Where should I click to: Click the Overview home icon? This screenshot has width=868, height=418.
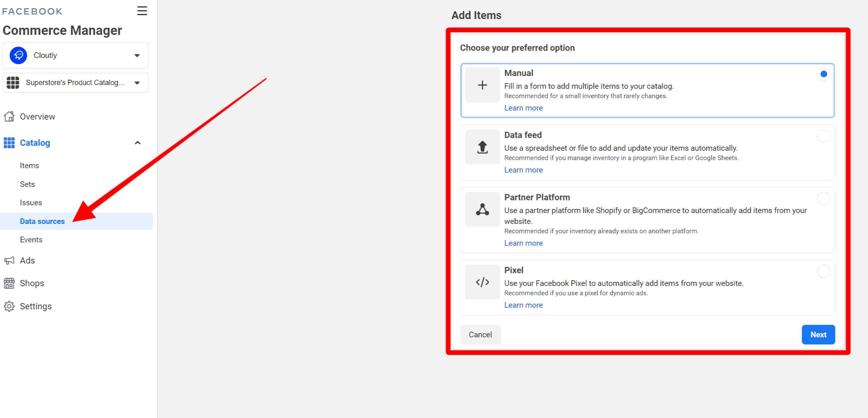9,116
